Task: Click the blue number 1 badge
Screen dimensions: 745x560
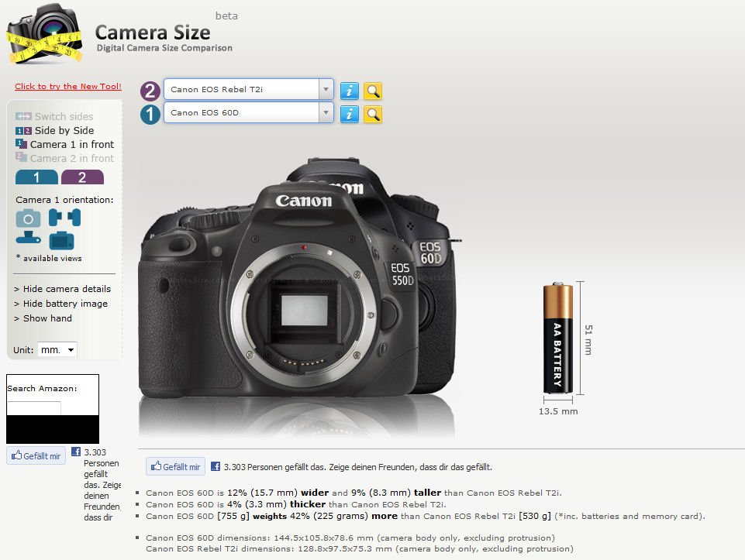Action: click(150, 115)
